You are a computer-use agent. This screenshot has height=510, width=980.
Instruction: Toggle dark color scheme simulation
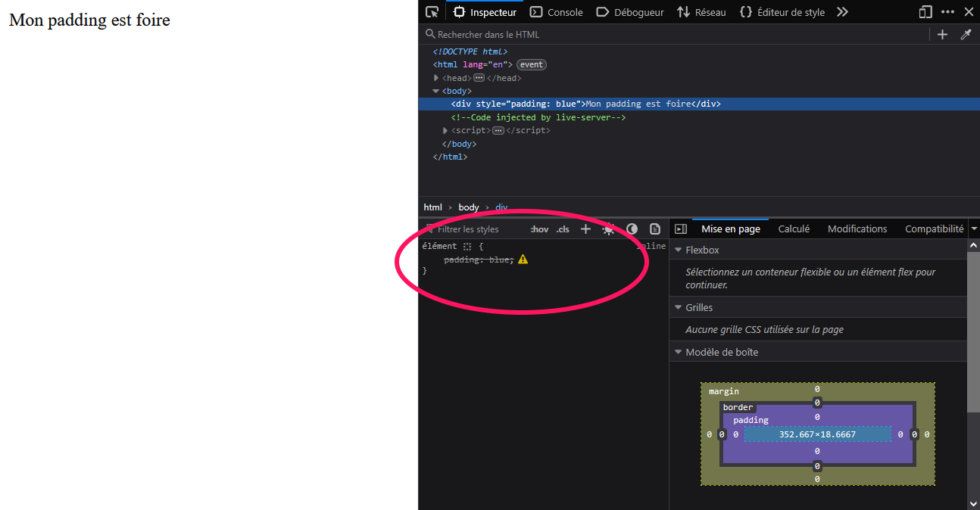[x=632, y=229]
